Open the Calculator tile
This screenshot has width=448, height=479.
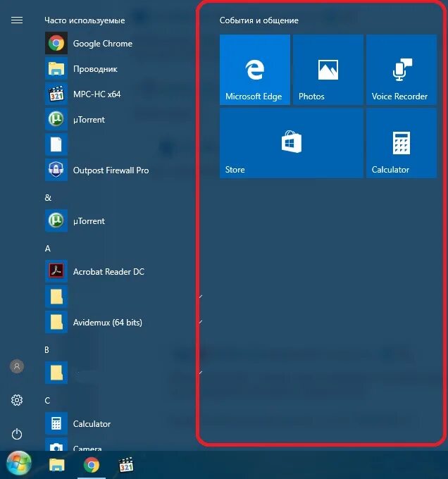point(402,143)
